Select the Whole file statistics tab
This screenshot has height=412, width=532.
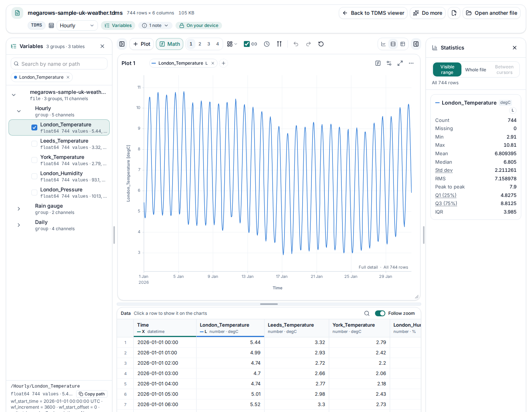(475, 69)
